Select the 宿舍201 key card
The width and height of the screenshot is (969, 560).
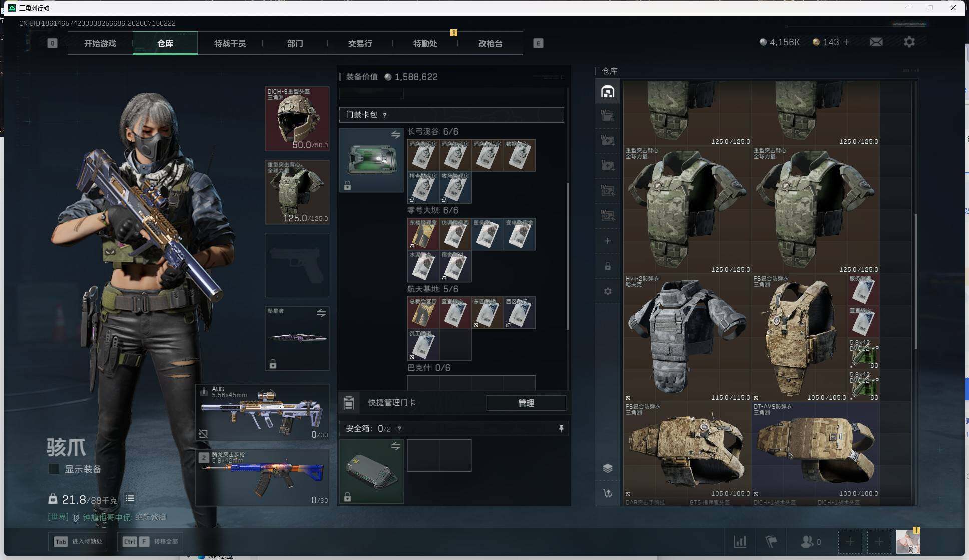(455, 266)
